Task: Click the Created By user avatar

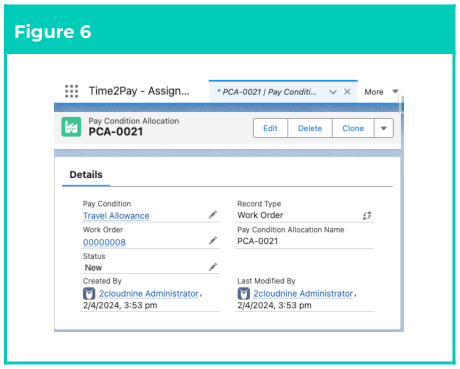Action: click(x=89, y=294)
